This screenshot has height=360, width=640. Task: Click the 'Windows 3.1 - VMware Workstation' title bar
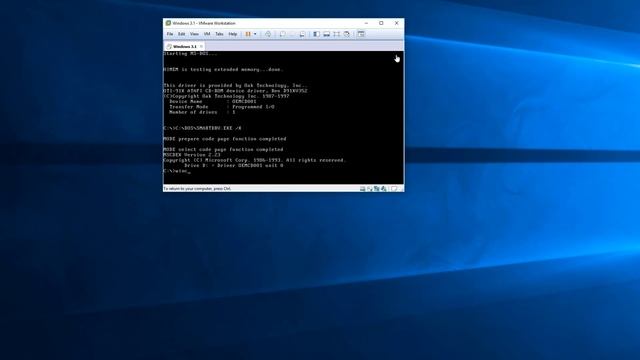204,23
